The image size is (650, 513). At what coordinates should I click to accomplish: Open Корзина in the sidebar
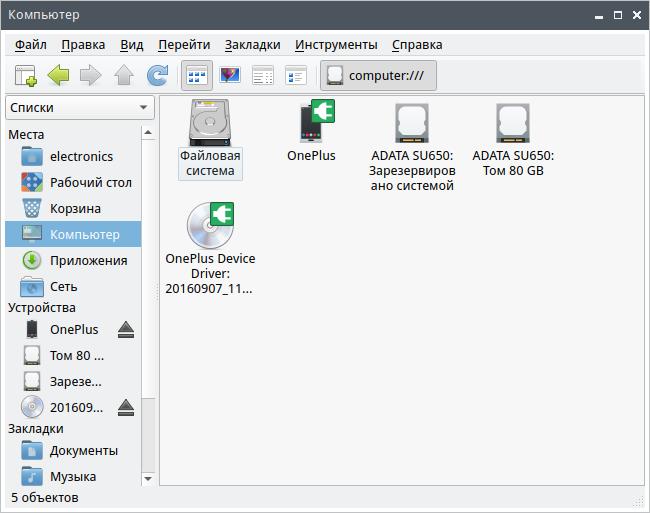[75, 208]
